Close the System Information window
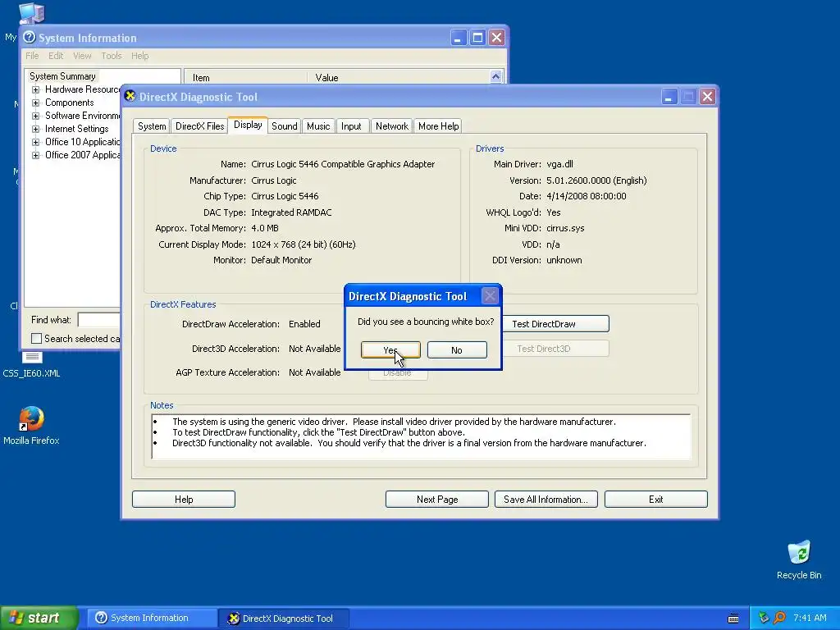Viewport: 840px width, 630px height. pos(496,38)
